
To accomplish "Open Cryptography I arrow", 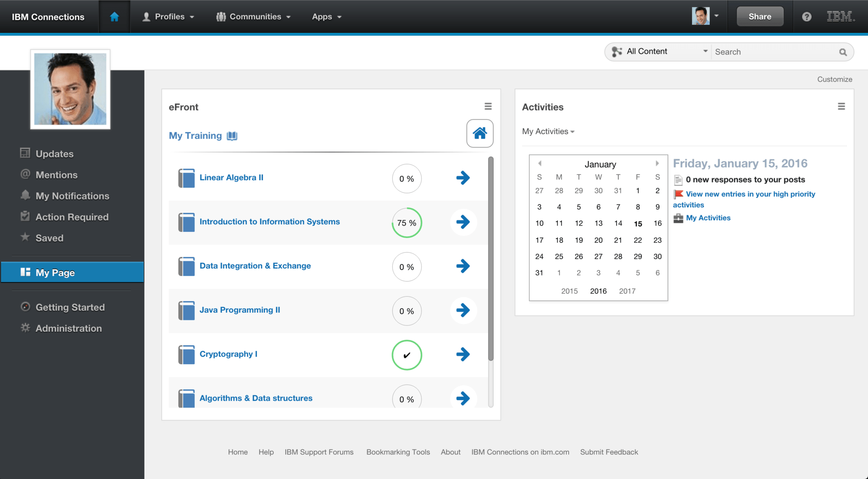I will pos(463,354).
